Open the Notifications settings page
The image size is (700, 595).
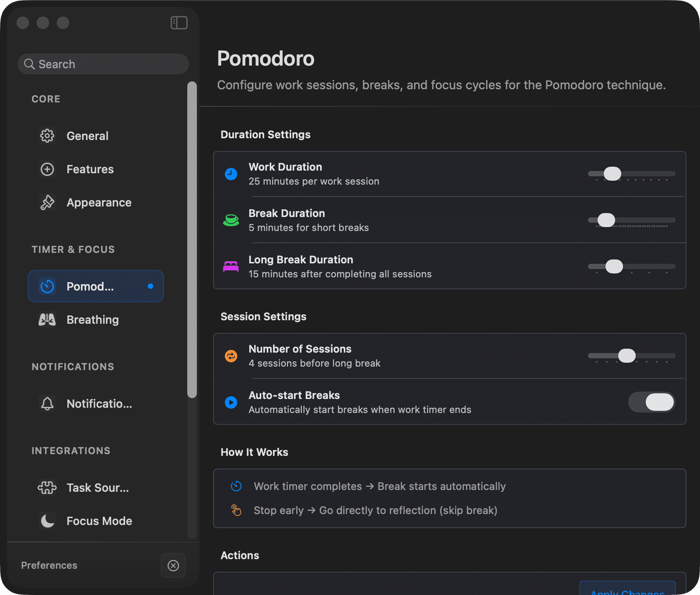tap(96, 403)
